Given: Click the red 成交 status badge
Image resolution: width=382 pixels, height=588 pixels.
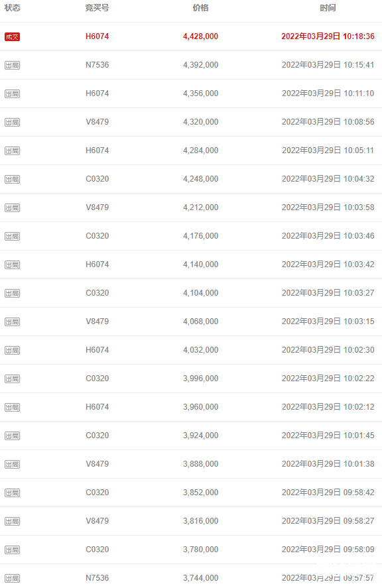Looking at the screenshot, I should (12, 36).
